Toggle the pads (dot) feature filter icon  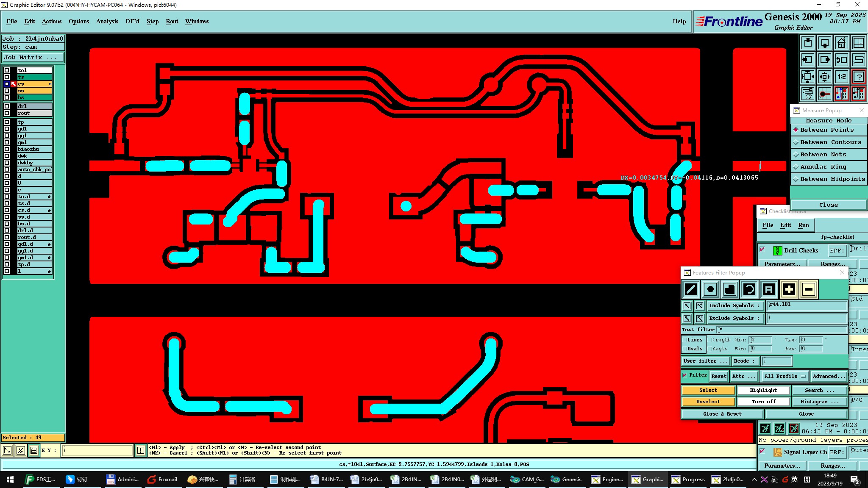[710, 289]
